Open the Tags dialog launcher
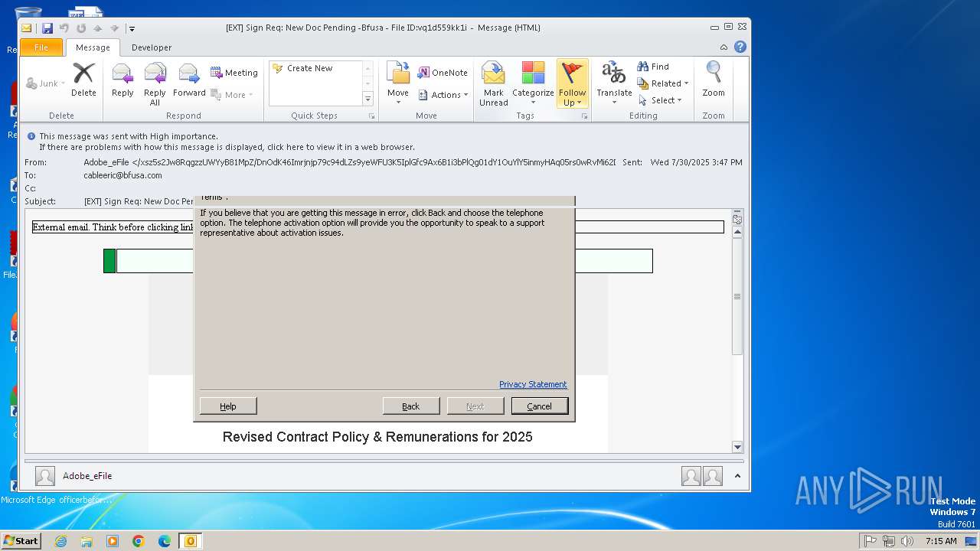Screen dimensions: 980x551 pos(584,116)
